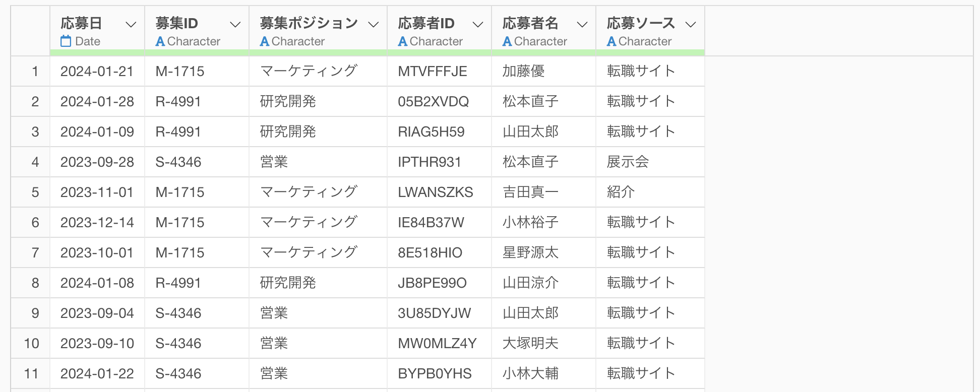This screenshot has width=980, height=392.
Task: Click the cell with date 2023-09-28
Action: 97,162
